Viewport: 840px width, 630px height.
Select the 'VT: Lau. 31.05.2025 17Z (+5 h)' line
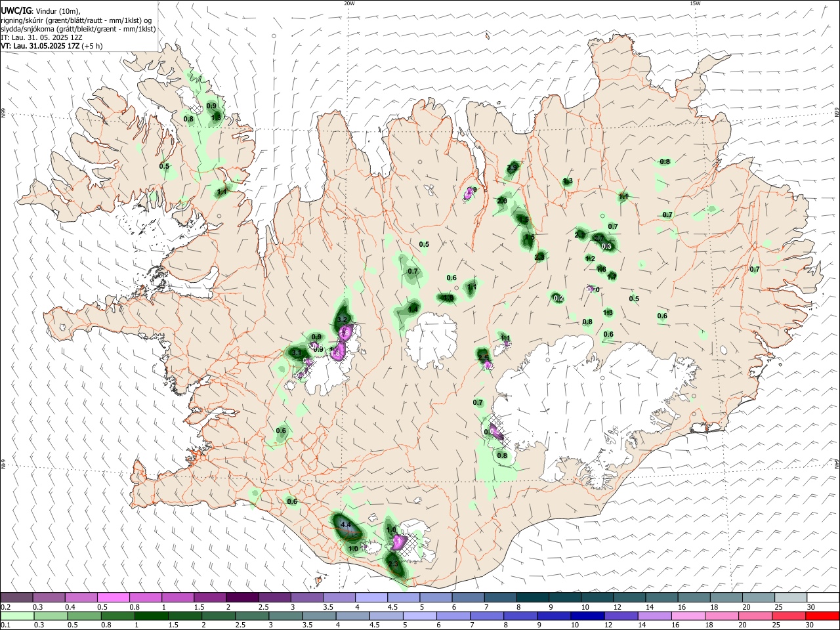[x=52, y=46]
